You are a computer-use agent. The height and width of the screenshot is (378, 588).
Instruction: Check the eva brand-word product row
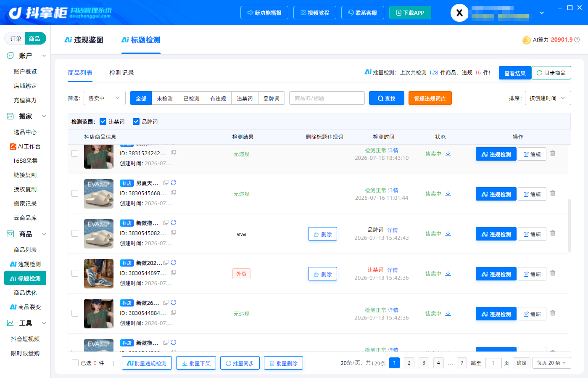[75, 233]
